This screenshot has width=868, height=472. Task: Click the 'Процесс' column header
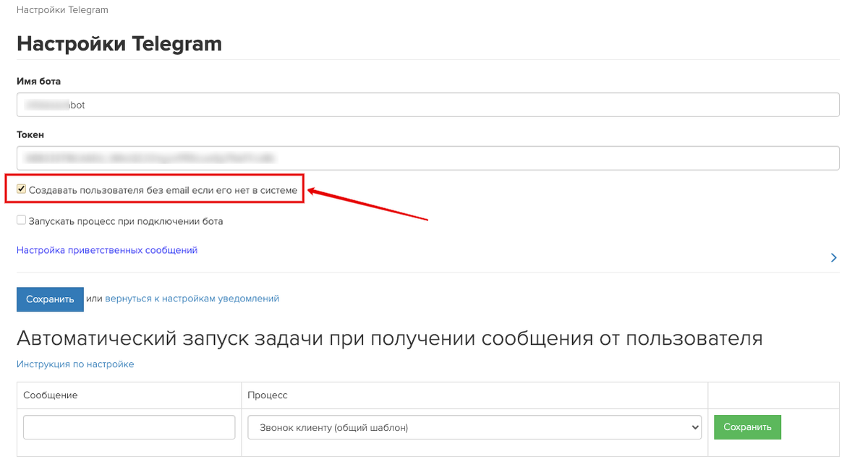click(x=268, y=395)
